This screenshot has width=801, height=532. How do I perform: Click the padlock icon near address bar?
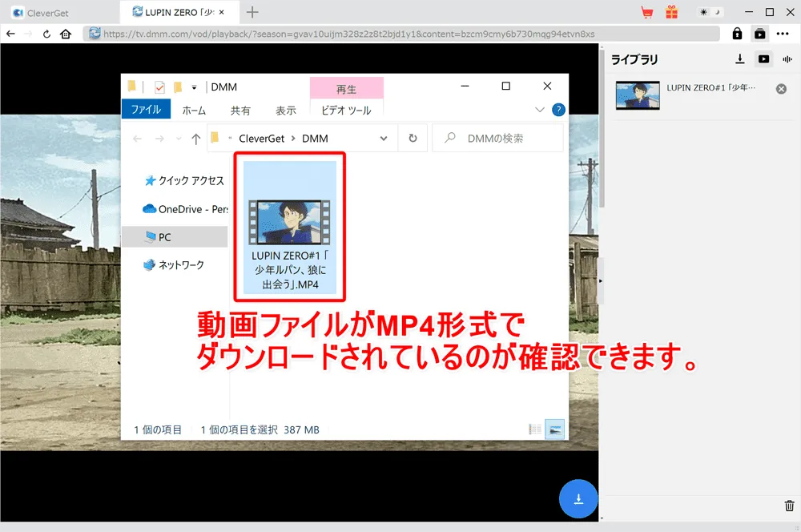click(x=737, y=34)
